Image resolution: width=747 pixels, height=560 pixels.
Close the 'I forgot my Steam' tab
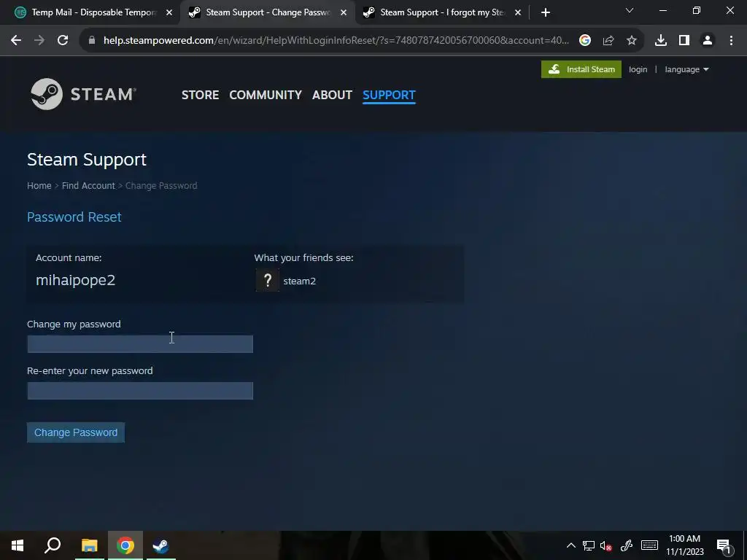coord(518,12)
